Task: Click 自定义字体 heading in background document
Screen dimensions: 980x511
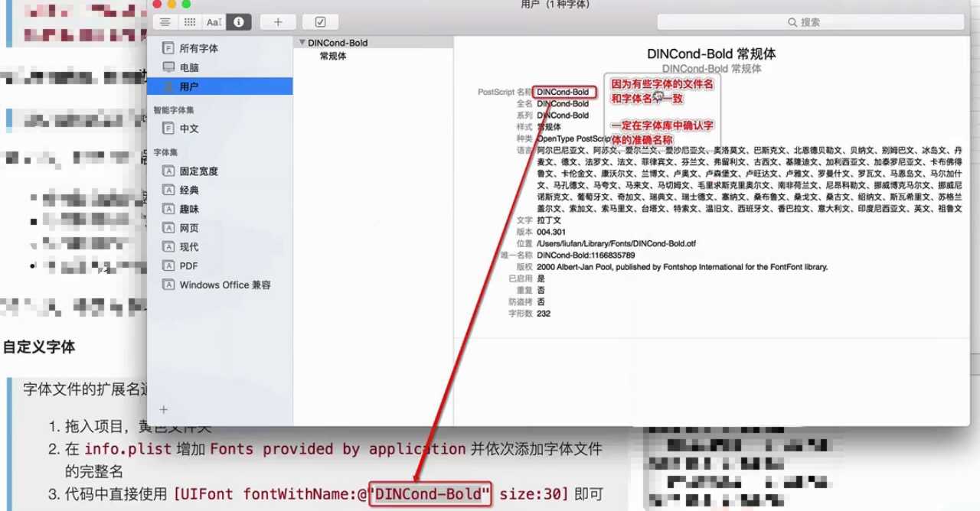Action: tap(39, 347)
